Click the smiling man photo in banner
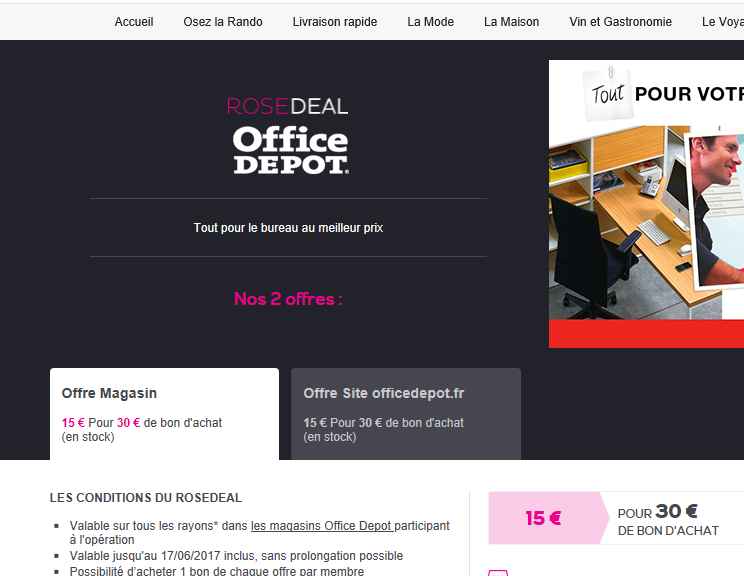 716,211
